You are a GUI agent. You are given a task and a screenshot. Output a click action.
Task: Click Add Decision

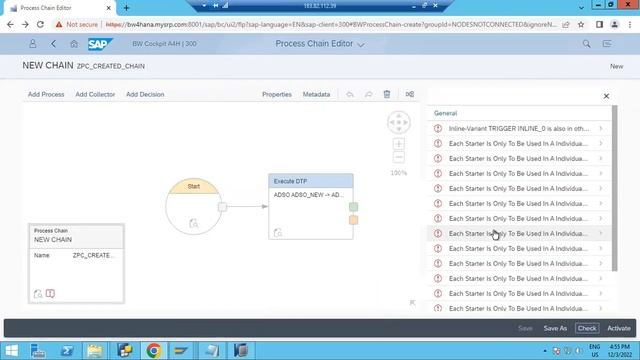(x=145, y=94)
